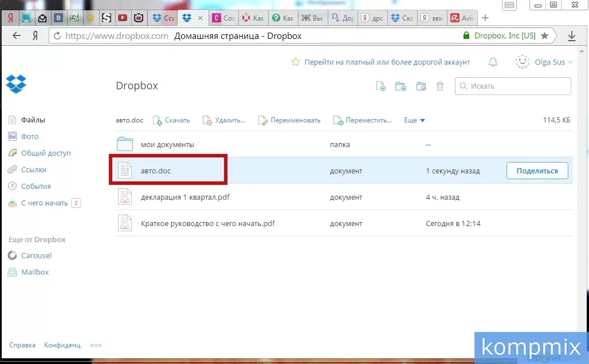Open the Справка footer link

(22, 345)
